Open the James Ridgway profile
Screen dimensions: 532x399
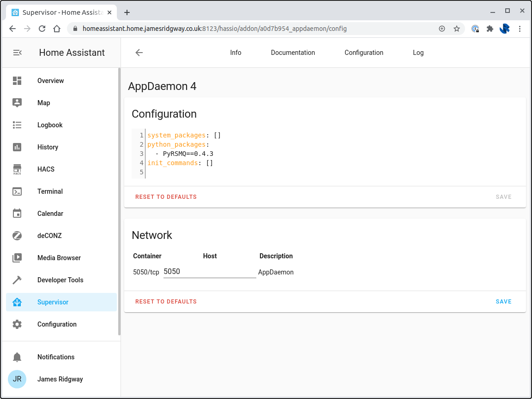click(60, 379)
